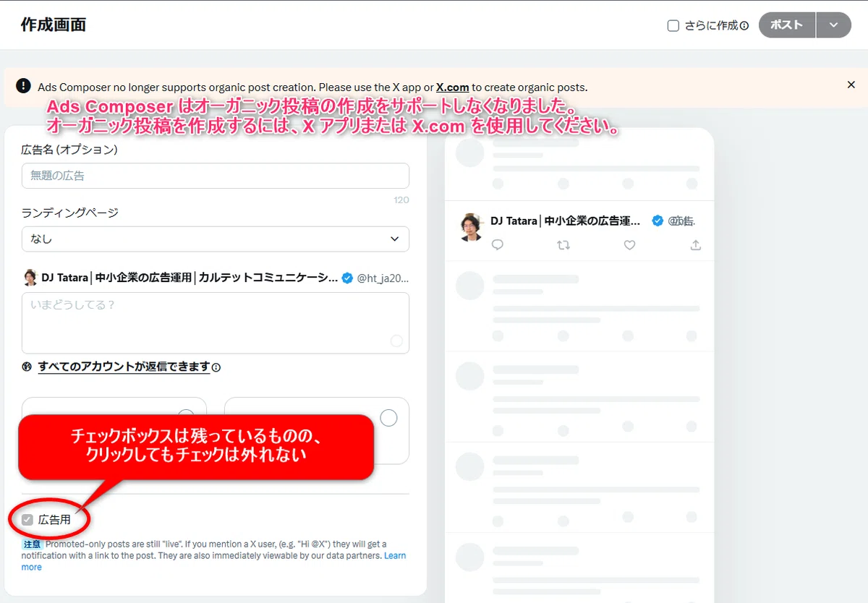Toggle the 広告用 checkbox
The image size is (868, 603).
pos(27,519)
